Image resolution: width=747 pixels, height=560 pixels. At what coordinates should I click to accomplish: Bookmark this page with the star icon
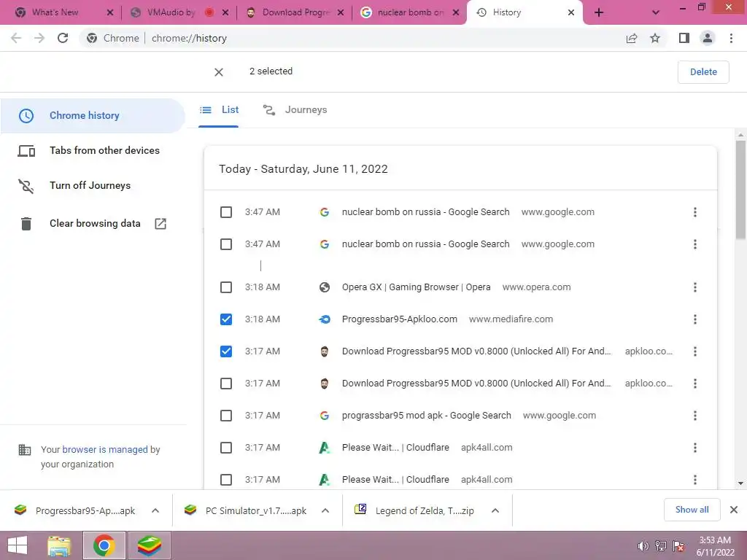[x=656, y=38]
